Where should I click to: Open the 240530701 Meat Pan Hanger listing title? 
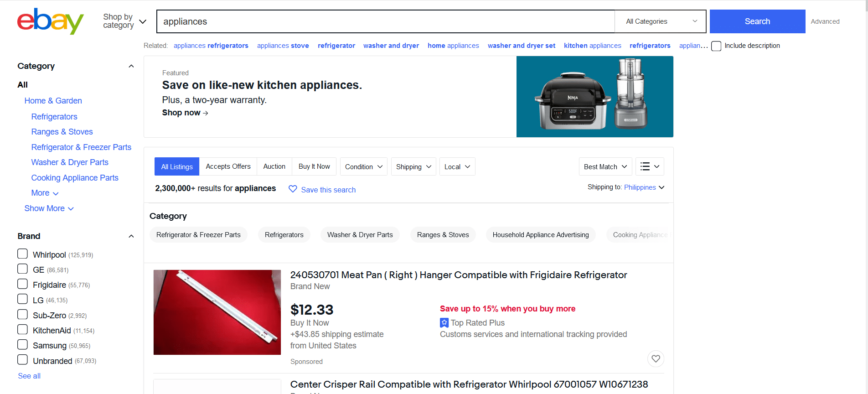click(459, 275)
